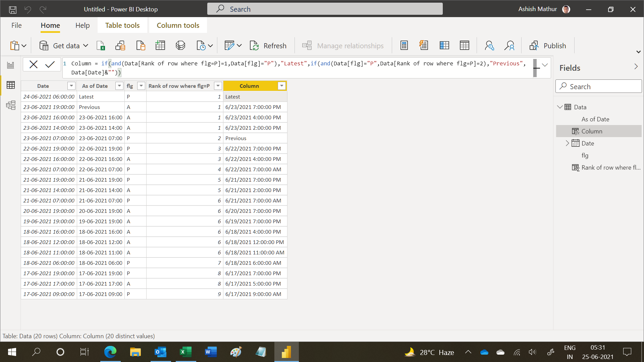Click the Undo icon in title bar
Screen dimensions: 644x362
28,9
